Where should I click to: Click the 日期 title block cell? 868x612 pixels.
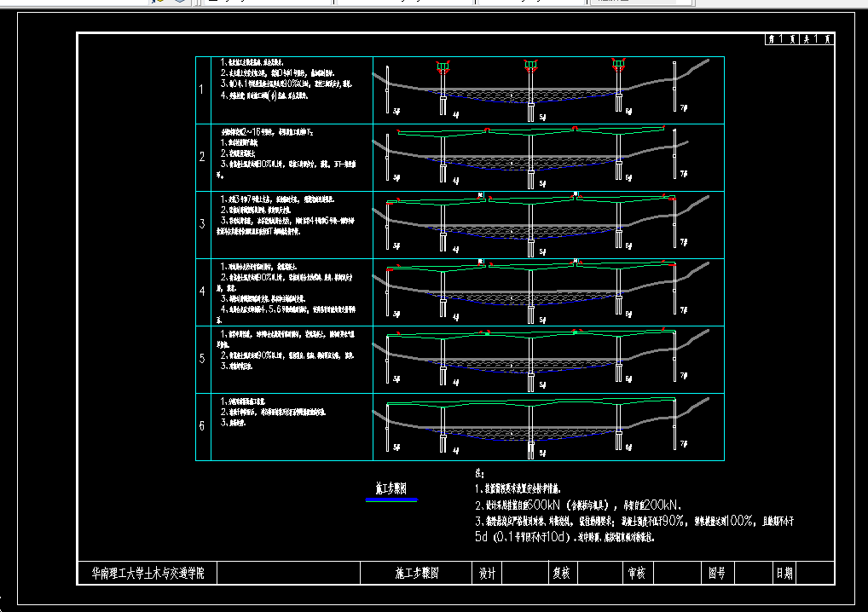[784, 574]
